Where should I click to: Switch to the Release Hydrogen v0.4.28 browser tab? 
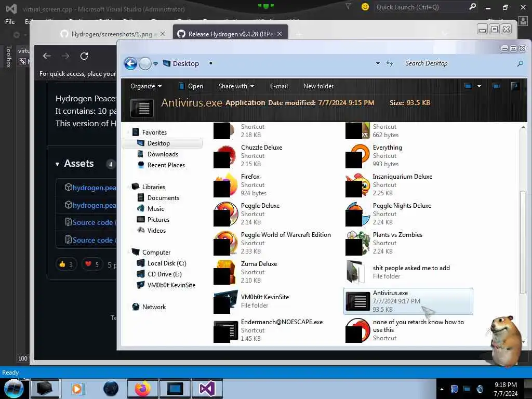231,34
